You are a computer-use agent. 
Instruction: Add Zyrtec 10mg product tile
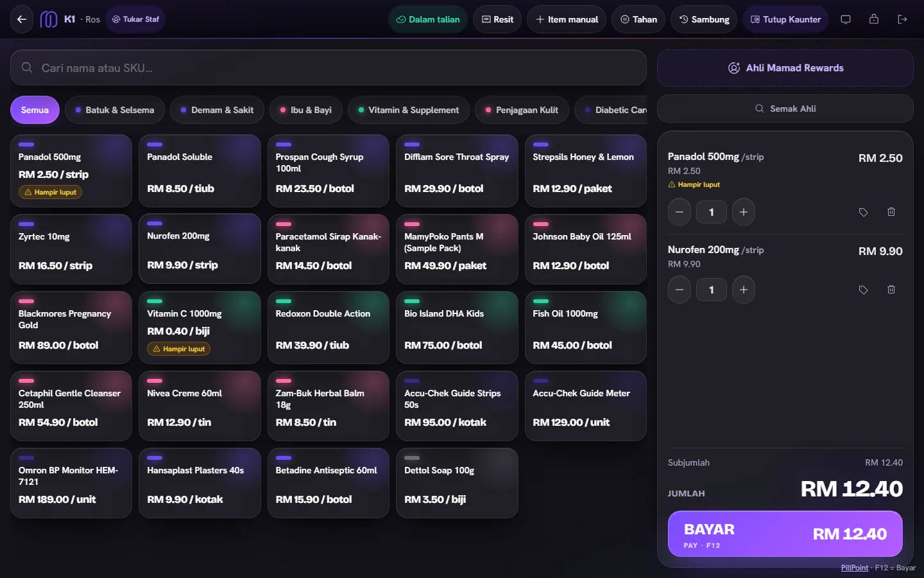pyautogui.click(x=71, y=249)
